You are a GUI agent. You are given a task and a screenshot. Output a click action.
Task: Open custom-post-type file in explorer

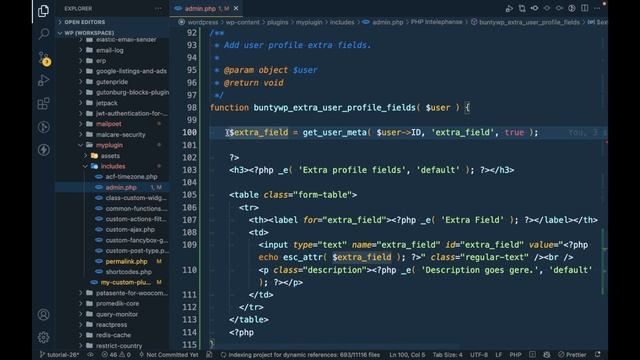pos(136,251)
